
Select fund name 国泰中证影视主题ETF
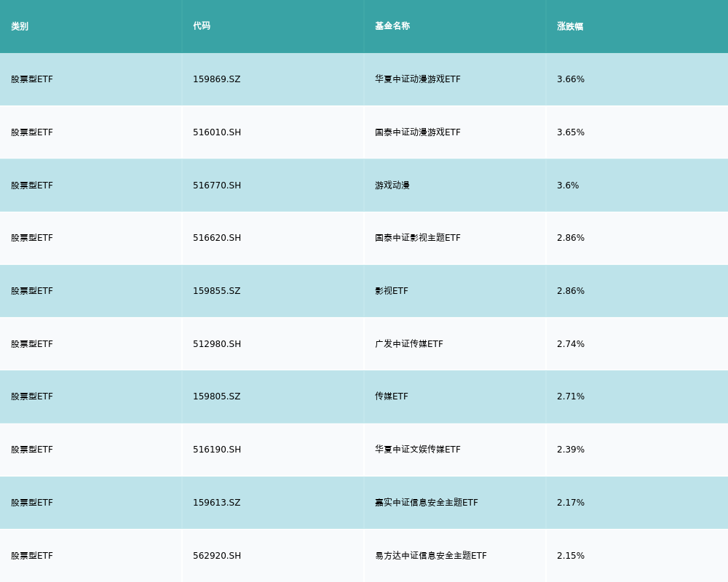[x=418, y=238]
